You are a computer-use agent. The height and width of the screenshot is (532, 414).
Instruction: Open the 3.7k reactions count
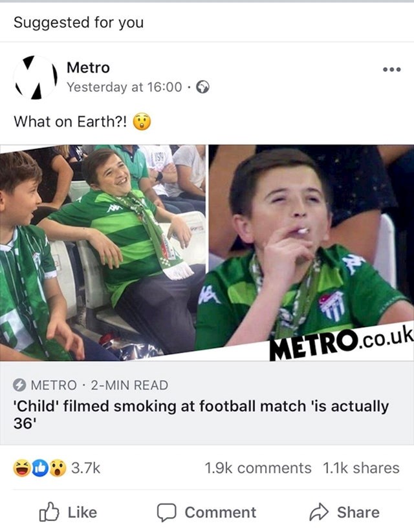point(85,468)
